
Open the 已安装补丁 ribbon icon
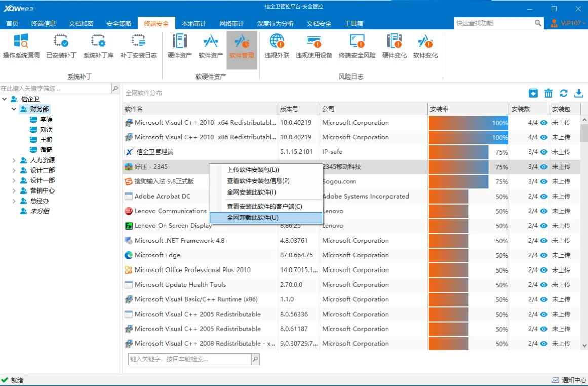point(61,46)
